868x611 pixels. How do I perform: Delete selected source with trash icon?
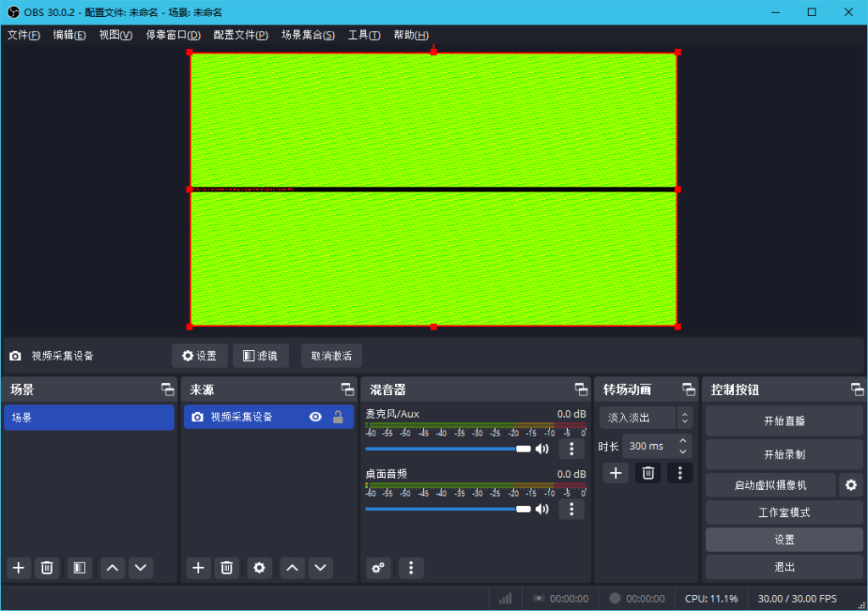coord(226,568)
